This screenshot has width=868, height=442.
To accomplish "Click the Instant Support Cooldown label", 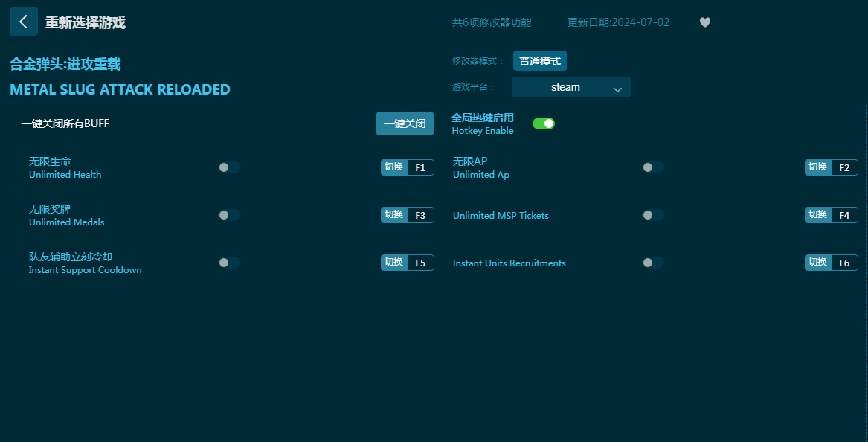I will point(86,270).
